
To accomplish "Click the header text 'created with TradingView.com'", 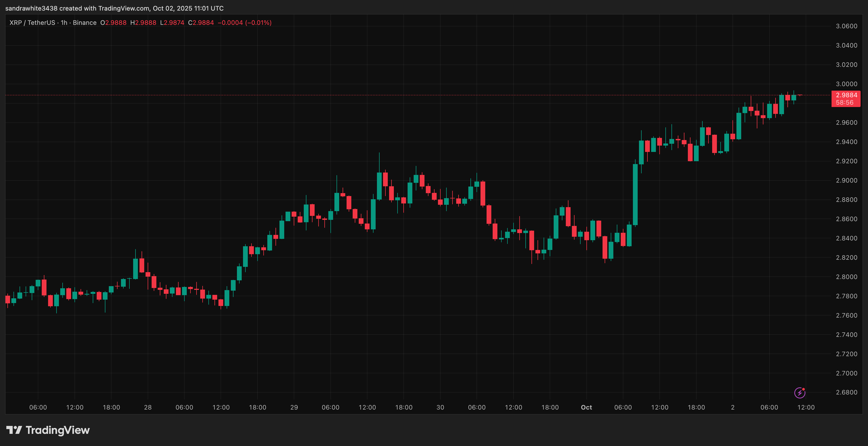I will 104,8.
